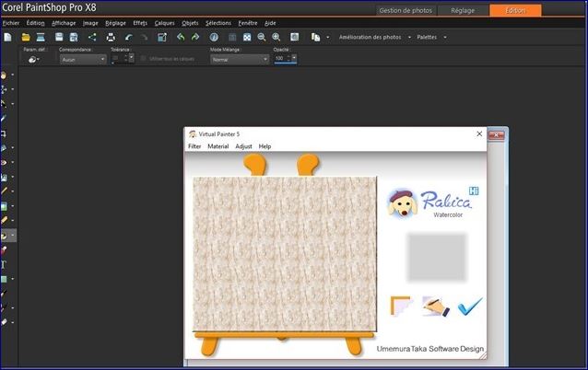Open the Help menu in Virtual Painter
Viewport: 588px width, 370px height.
(x=265, y=146)
